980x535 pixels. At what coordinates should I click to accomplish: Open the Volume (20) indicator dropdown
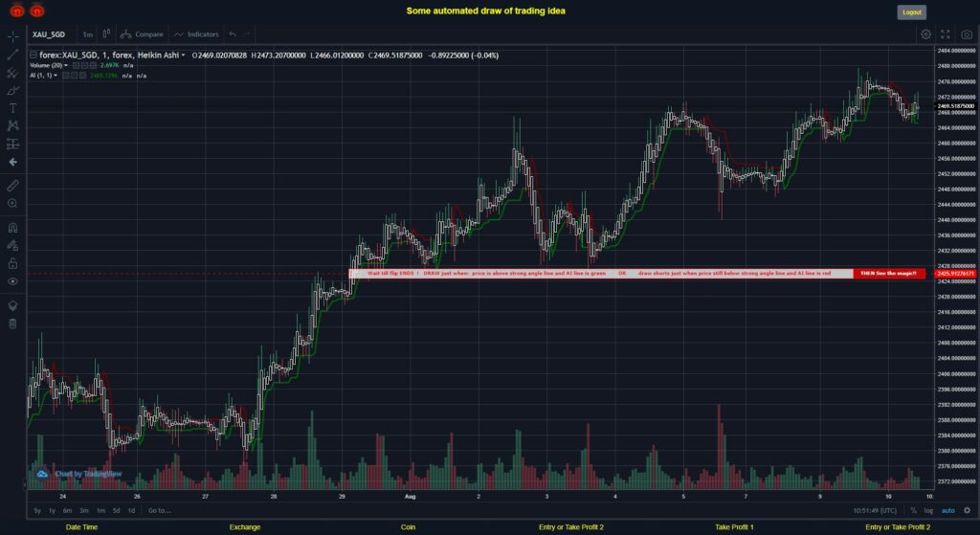coord(66,66)
